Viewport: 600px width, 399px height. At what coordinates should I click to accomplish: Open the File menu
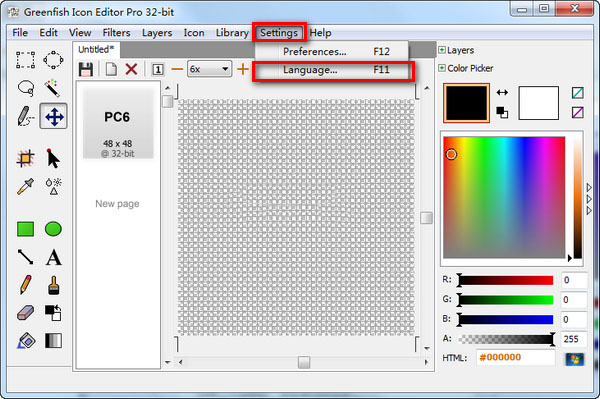pyautogui.click(x=20, y=33)
